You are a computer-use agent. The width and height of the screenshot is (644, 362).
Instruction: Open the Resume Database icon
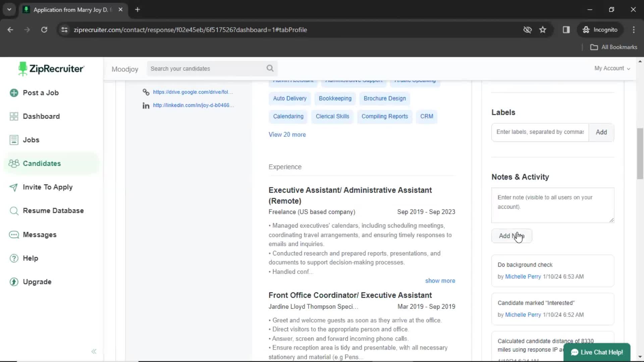13,211
